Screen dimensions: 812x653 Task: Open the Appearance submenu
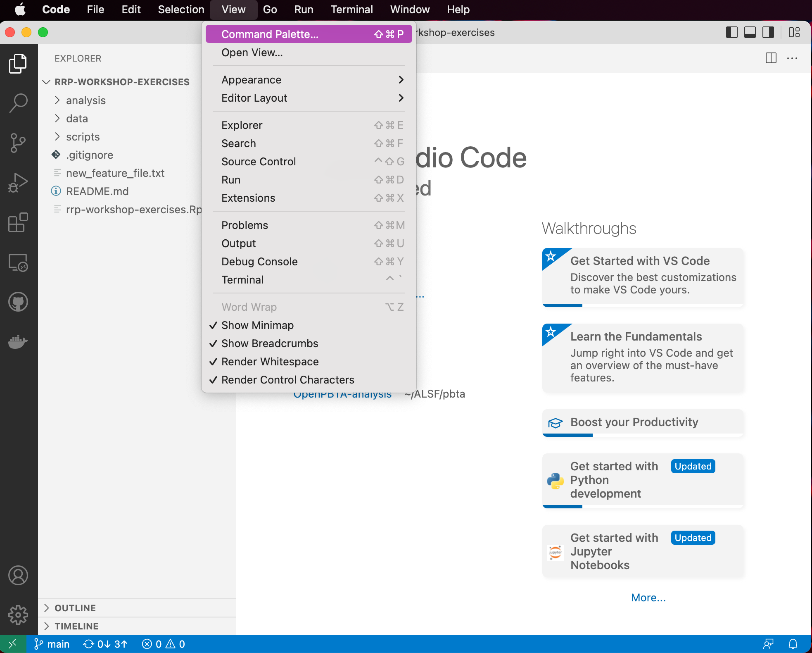tap(309, 80)
